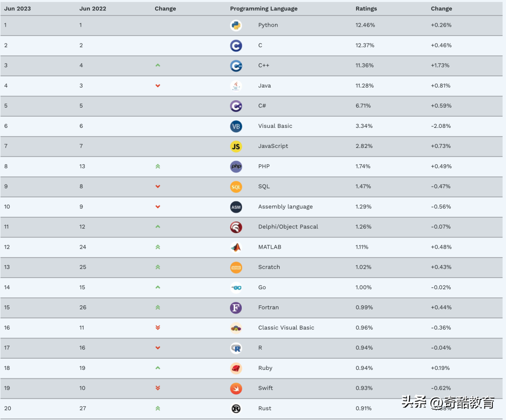The height and width of the screenshot is (420, 506).
Task: Click the Visual Basic VB icon
Action: click(x=236, y=126)
